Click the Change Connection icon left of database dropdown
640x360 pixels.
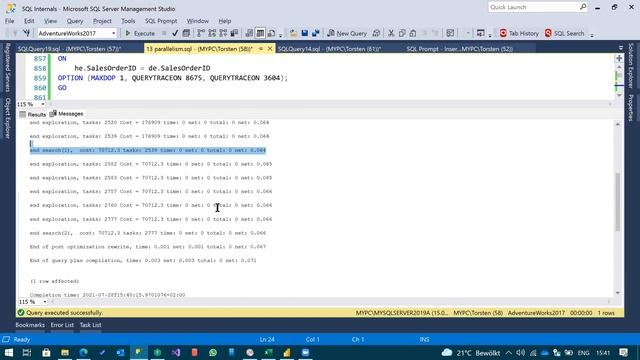27,33
